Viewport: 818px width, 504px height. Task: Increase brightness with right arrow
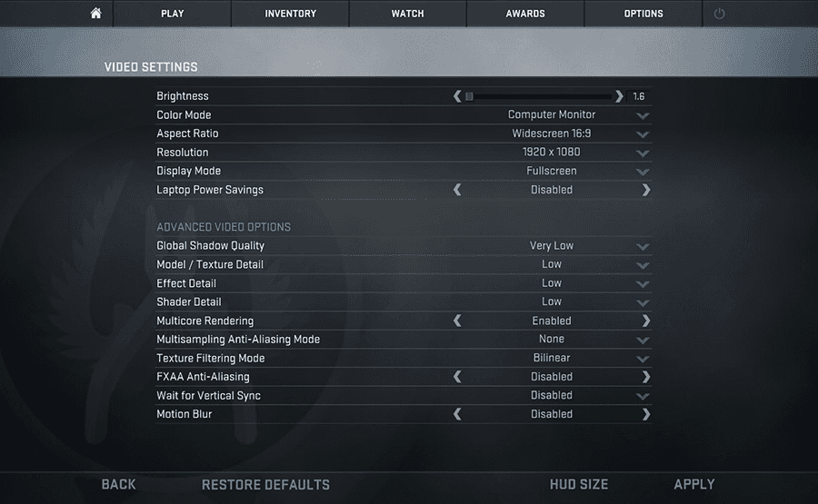(619, 96)
